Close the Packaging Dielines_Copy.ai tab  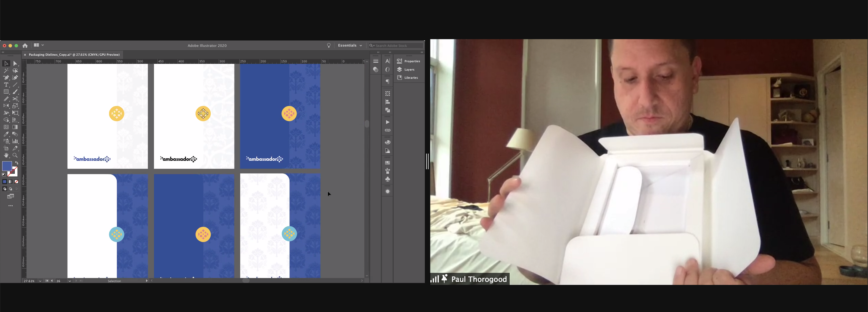point(25,55)
